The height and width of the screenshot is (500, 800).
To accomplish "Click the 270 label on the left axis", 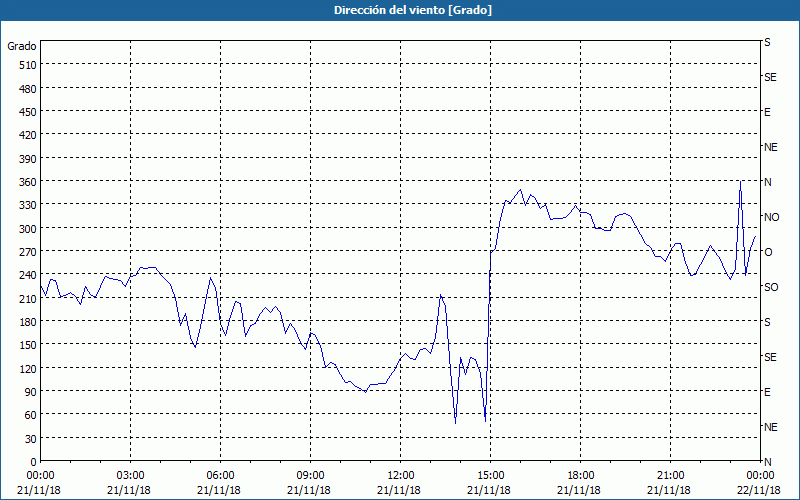I will [x=29, y=252].
